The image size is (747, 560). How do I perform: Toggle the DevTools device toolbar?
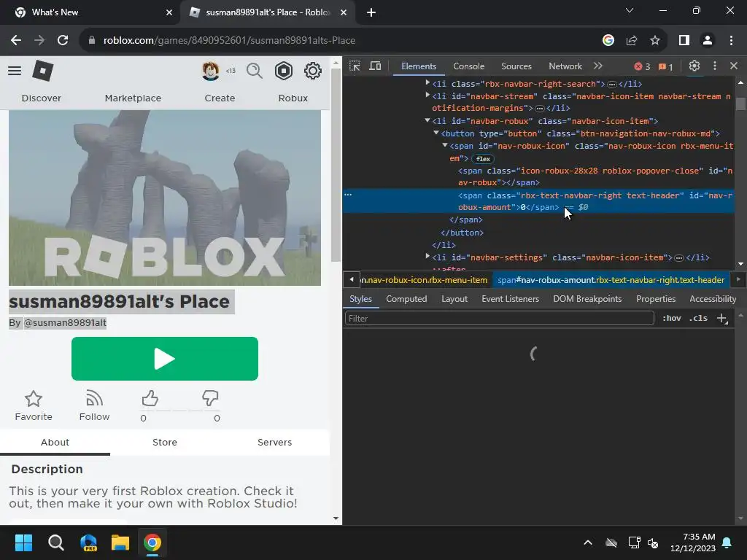(x=376, y=66)
